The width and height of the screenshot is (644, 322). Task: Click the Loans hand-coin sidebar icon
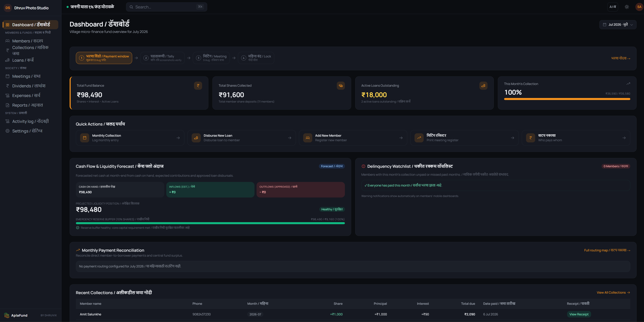click(7, 60)
